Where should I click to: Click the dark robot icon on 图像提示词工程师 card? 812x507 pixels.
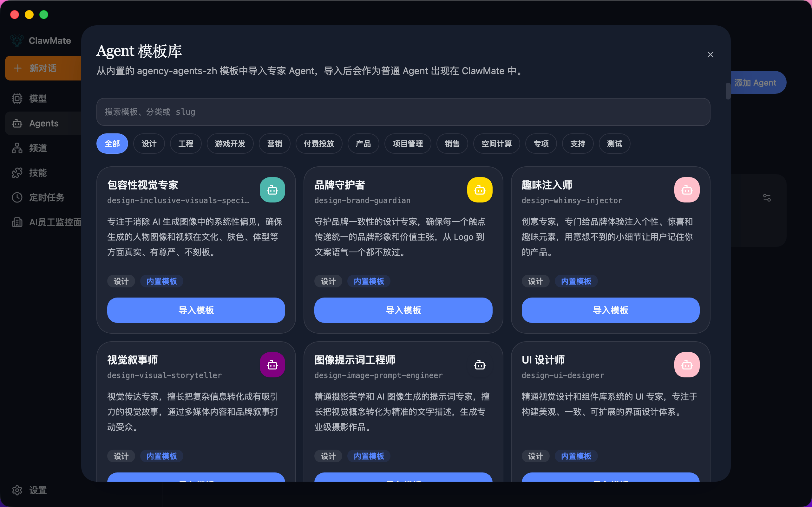point(480,365)
